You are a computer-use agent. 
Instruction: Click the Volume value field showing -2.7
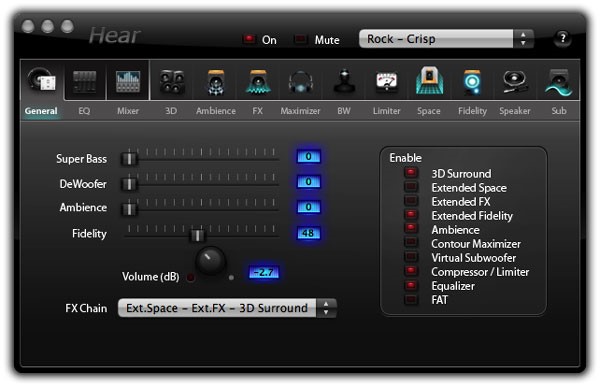click(264, 273)
